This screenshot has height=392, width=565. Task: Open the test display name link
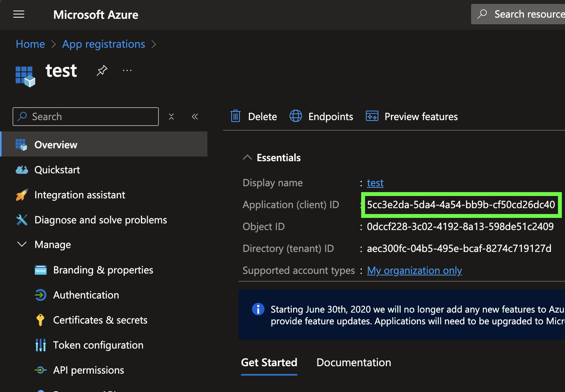click(375, 183)
